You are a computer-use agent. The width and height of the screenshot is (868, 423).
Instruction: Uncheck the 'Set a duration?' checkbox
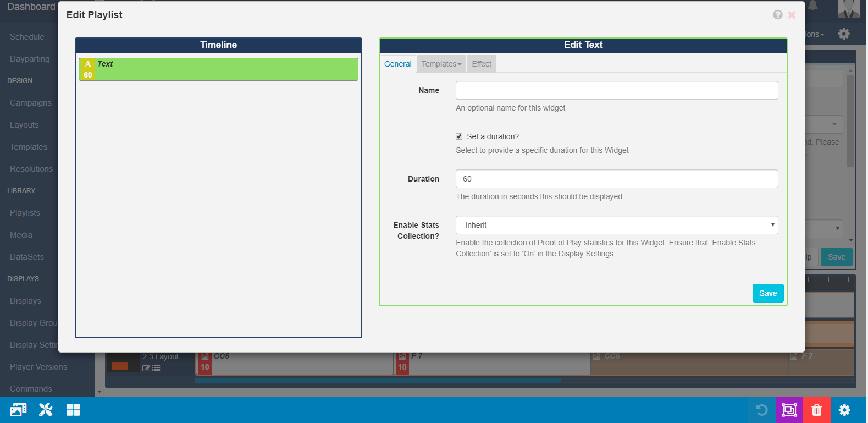(459, 136)
